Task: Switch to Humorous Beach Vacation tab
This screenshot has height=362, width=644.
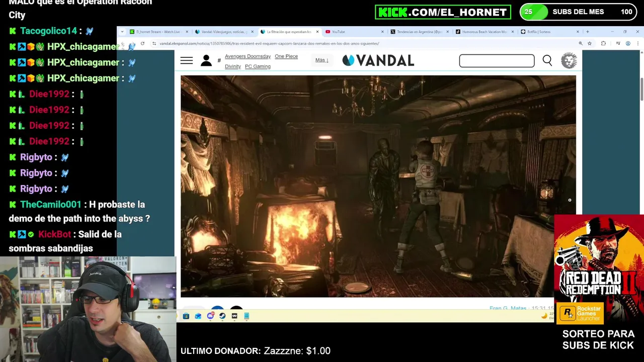Action: 485,32
